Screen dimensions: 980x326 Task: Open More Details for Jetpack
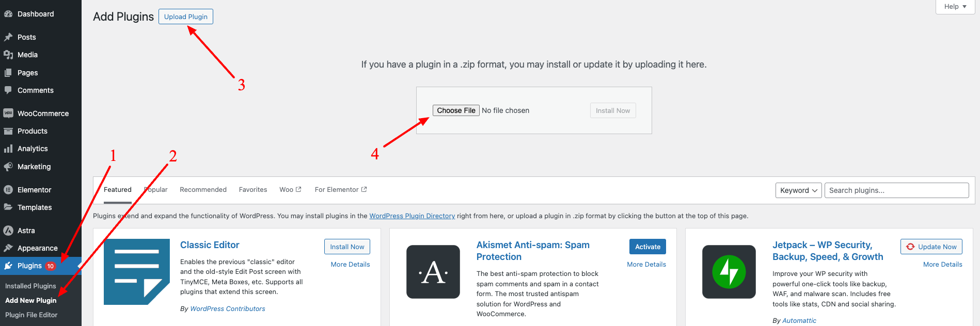[943, 264]
